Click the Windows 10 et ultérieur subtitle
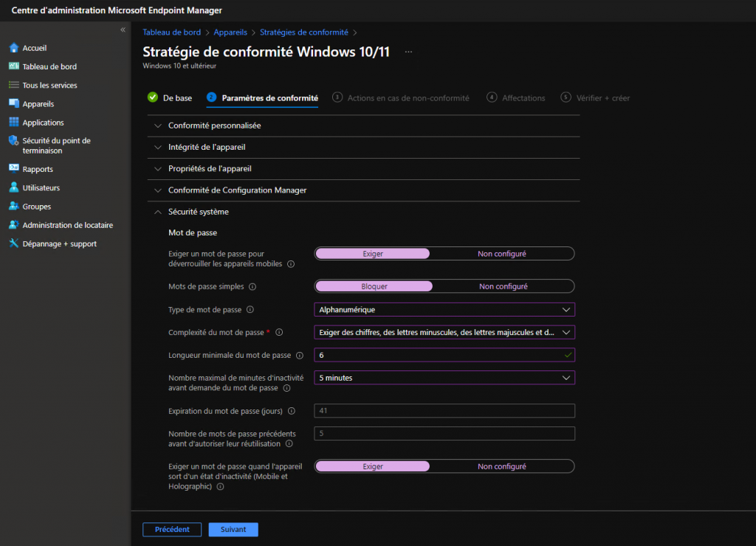The width and height of the screenshot is (756, 546). click(179, 66)
